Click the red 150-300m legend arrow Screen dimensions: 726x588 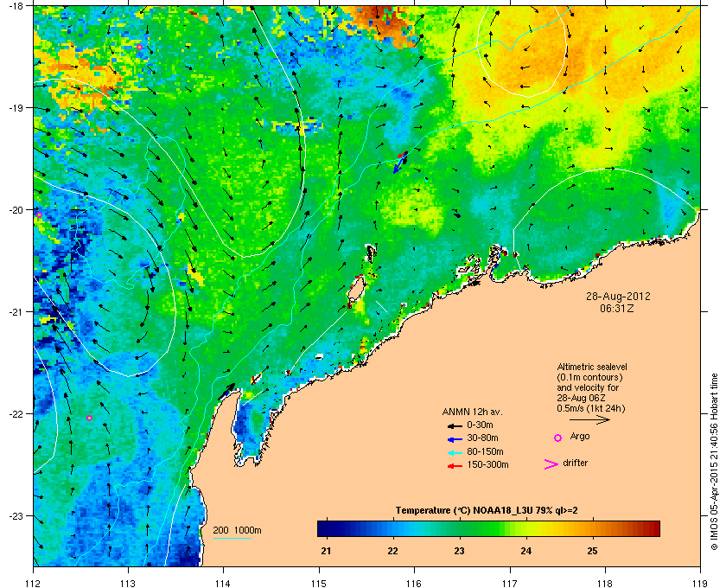(x=455, y=466)
